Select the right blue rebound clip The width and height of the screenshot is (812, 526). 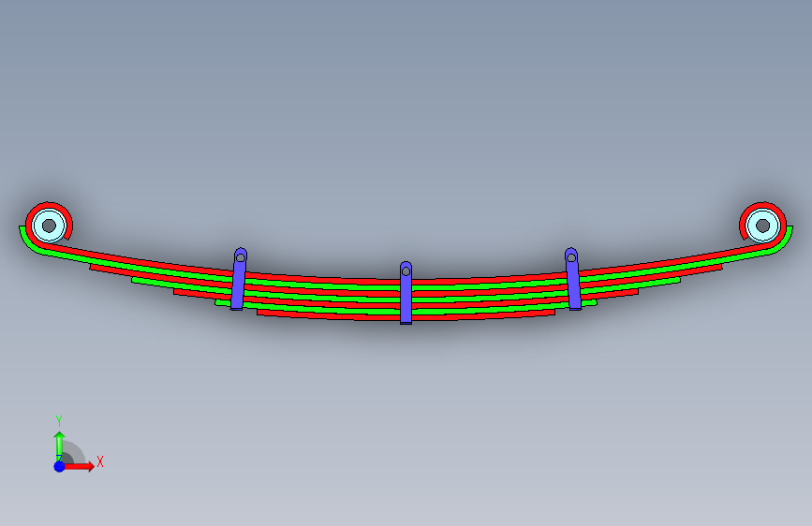[573, 279]
